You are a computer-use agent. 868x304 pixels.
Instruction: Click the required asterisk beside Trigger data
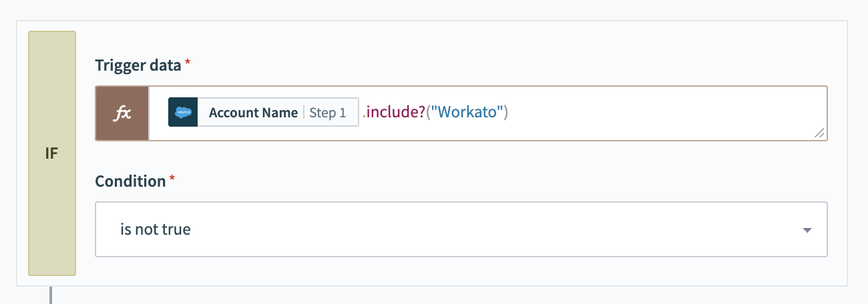click(188, 63)
